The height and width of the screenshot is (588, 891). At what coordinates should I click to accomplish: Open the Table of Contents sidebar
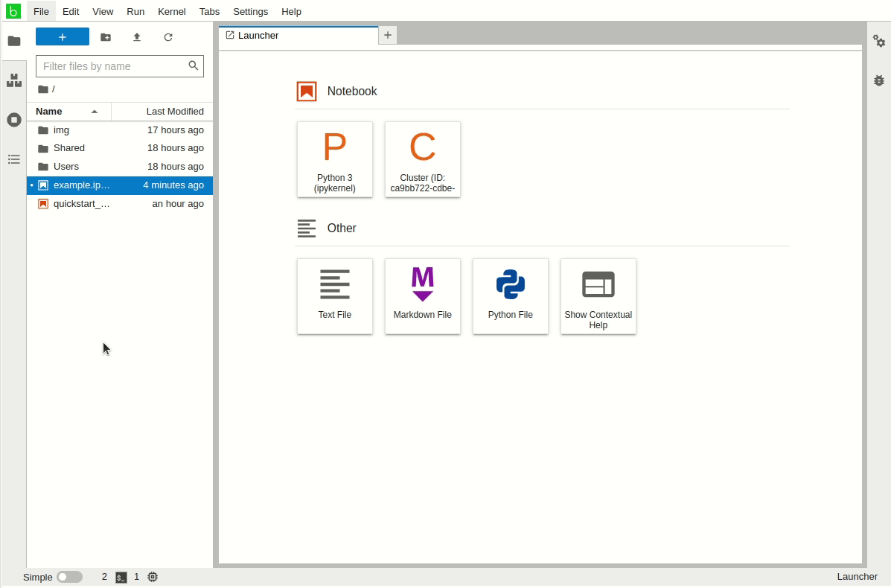13,159
